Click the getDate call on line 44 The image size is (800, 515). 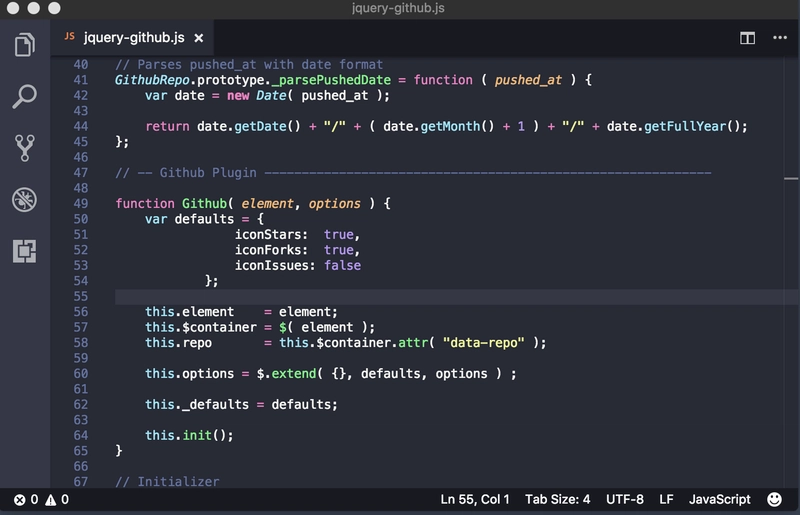[260, 127]
